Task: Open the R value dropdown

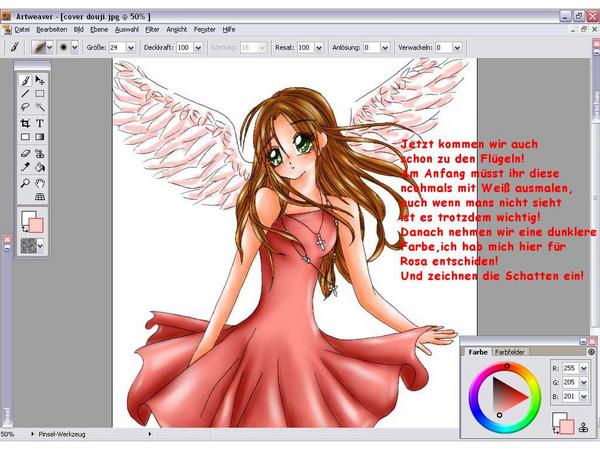Action: (x=583, y=368)
